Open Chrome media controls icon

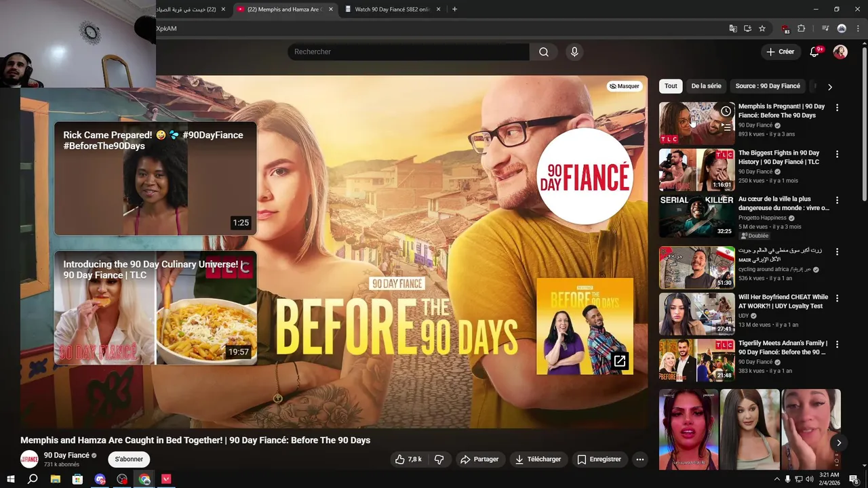(x=825, y=28)
